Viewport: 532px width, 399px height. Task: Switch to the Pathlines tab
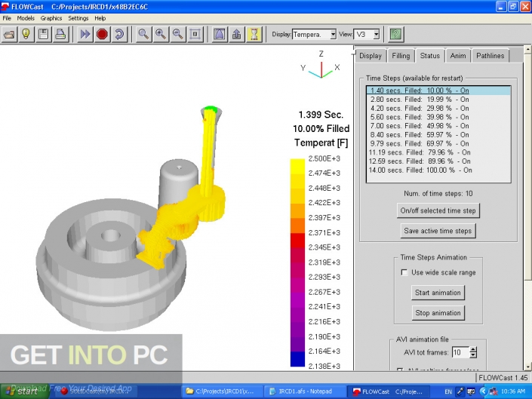[489, 56]
